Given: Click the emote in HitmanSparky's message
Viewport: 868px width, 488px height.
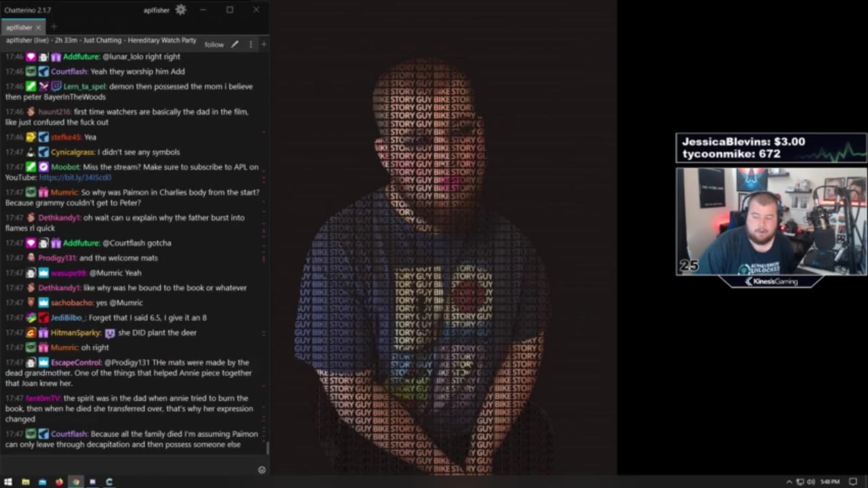Looking at the screenshot, I should [x=110, y=333].
